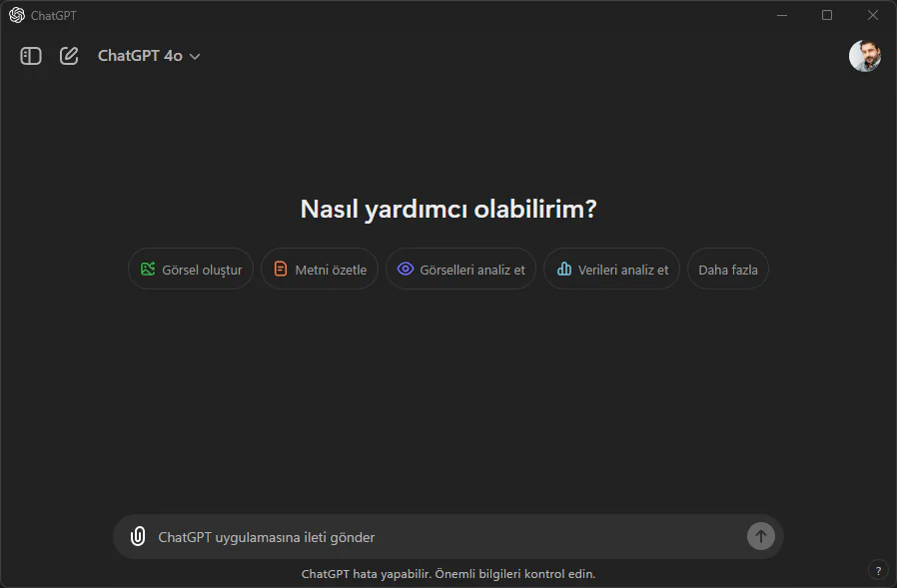Send the message with the up-arrow icon
This screenshot has width=897, height=588.
pyautogui.click(x=760, y=536)
